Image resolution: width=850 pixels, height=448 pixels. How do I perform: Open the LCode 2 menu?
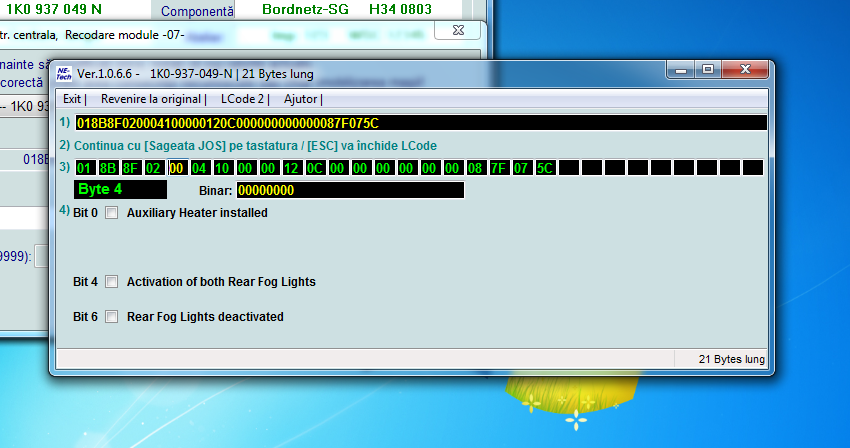(242, 99)
